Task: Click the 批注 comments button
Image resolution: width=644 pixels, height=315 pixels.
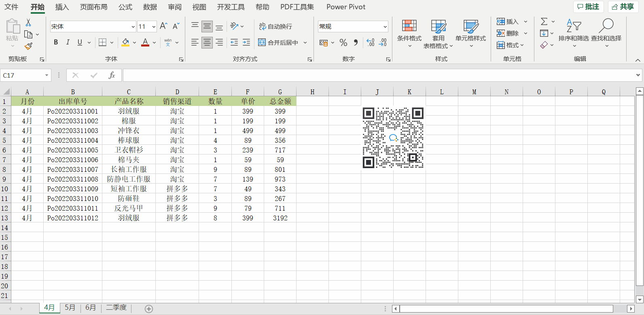Action: coord(588,6)
